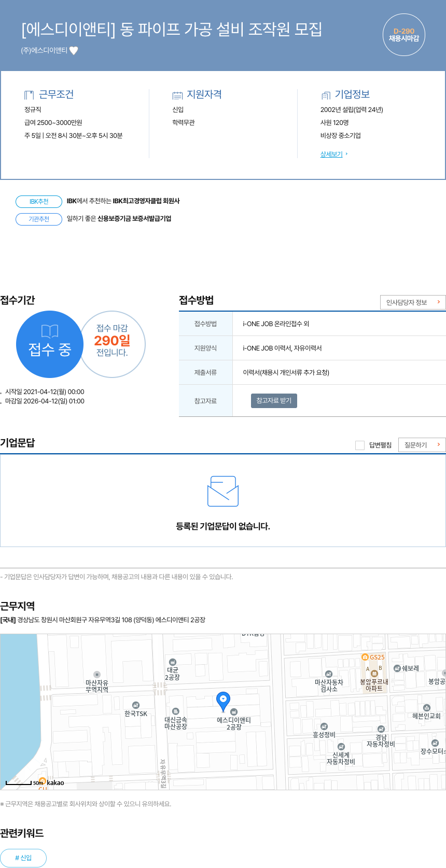Click the 봉암푸르내아파트 map marker
446x868 pixels.
[x=374, y=674]
